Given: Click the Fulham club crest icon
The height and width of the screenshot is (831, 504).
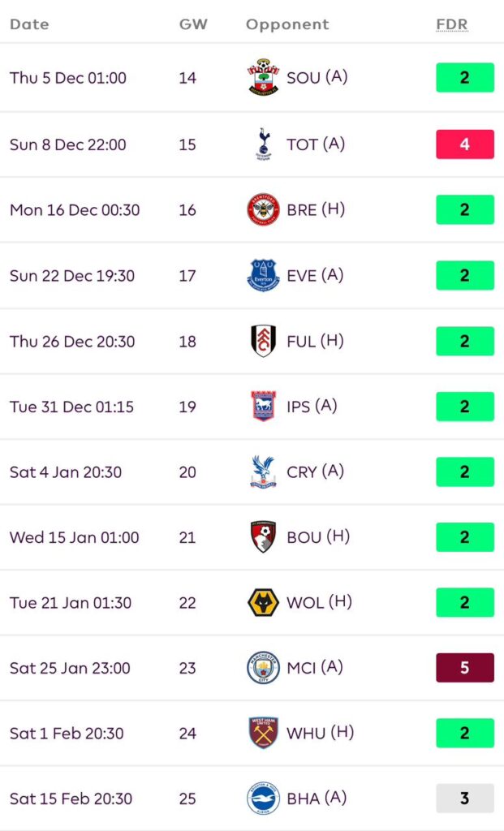Looking at the screenshot, I should (263, 341).
